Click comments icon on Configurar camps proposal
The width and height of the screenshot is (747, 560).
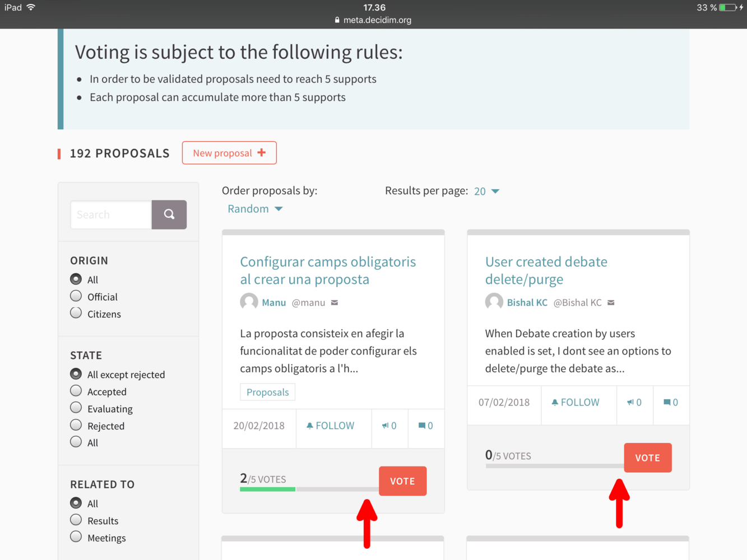click(x=422, y=426)
